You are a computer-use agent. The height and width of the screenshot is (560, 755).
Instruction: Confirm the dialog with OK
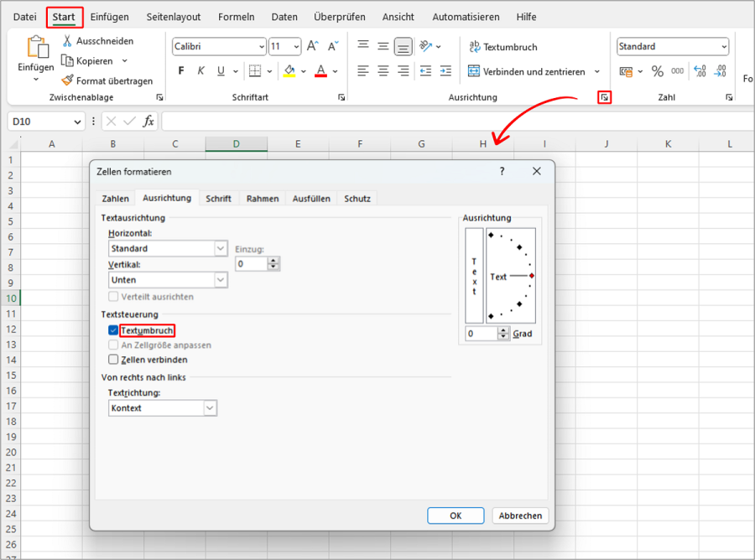456,516
